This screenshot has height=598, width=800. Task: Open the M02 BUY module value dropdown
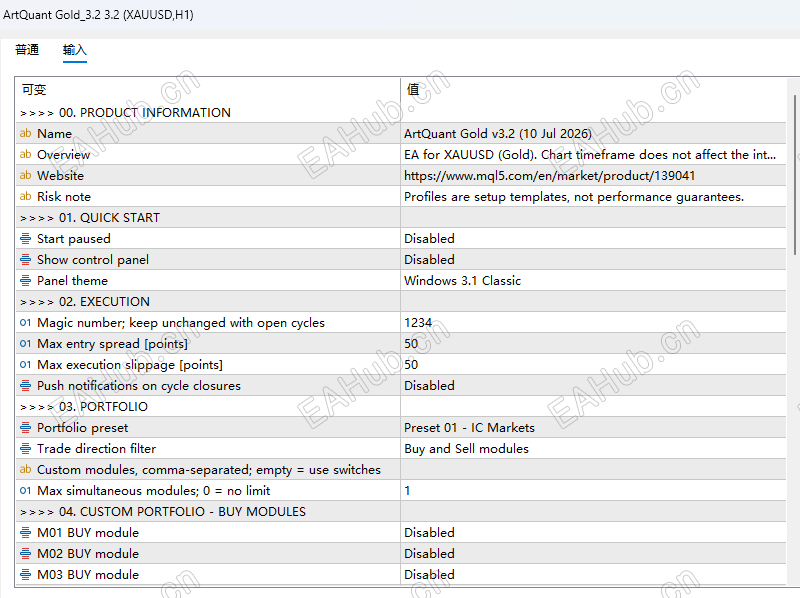tap(593, 553)
